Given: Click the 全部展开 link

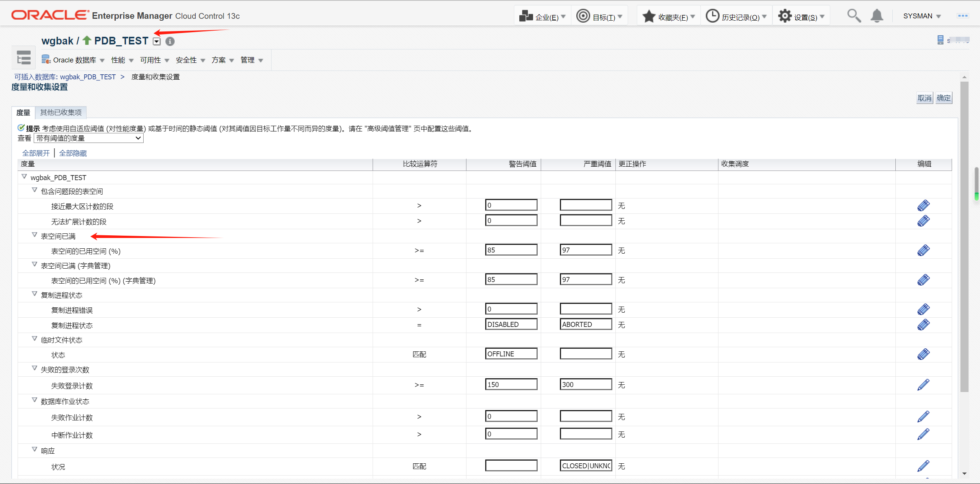Looking at the screenshot, I should tap(36, 153).
